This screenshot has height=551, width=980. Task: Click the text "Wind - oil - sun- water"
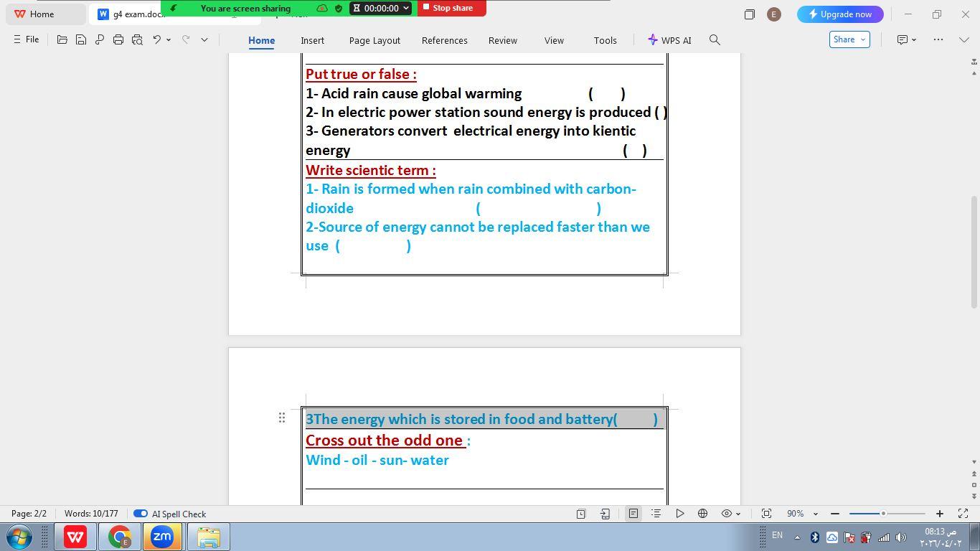tap(377, 460)
